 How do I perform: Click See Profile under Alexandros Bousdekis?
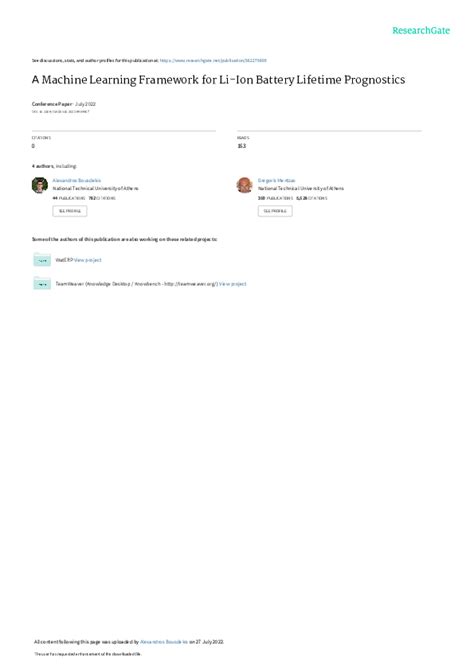70,211
